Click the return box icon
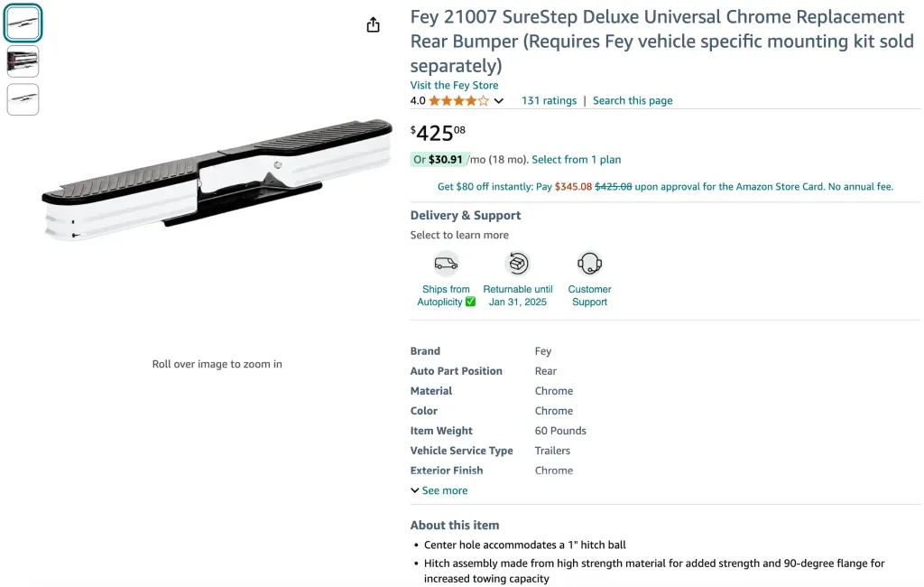 point(518,264)
